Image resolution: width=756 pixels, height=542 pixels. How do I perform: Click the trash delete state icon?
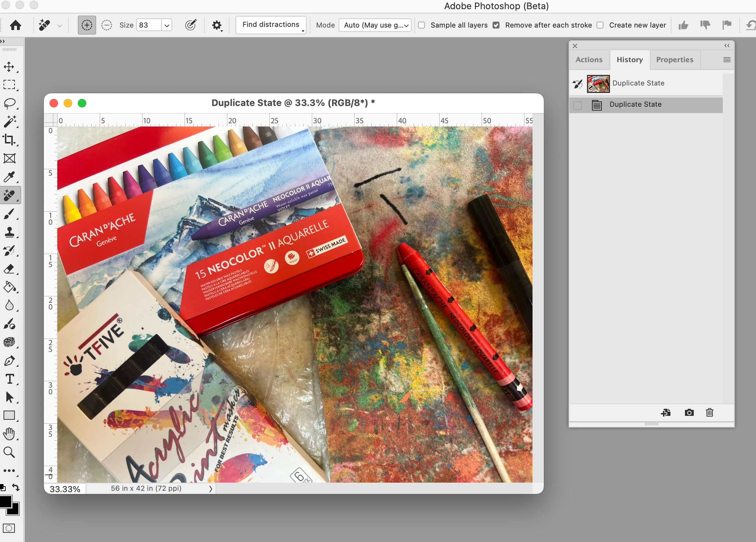[709, 413]
